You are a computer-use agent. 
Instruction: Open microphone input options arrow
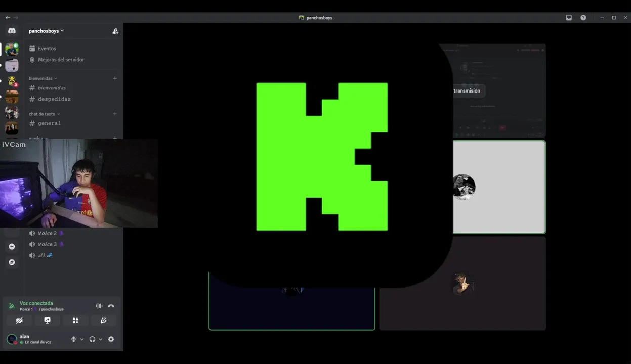tap(82, 339)
